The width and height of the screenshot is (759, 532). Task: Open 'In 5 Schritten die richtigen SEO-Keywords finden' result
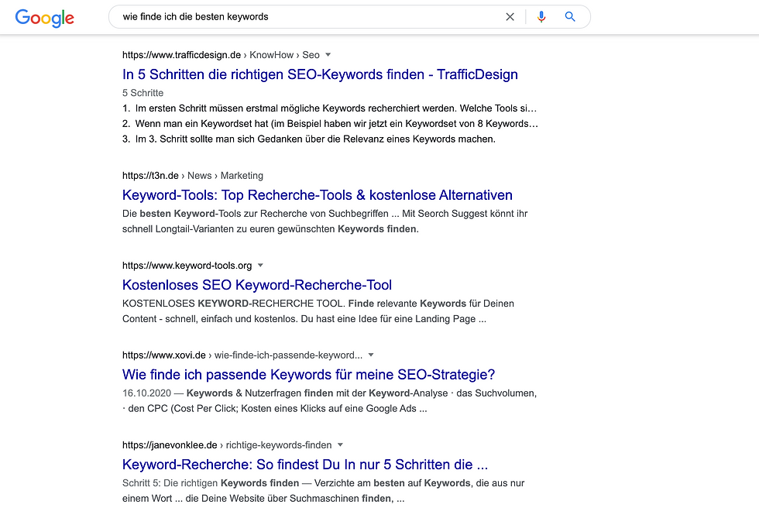320,74
